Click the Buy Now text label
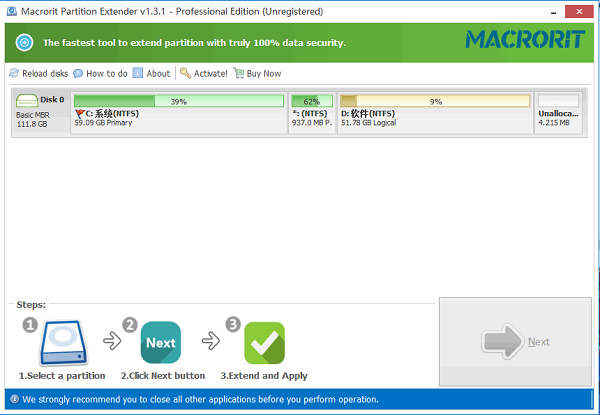This screenshot has height=415, width=600. tap(264, 73)
